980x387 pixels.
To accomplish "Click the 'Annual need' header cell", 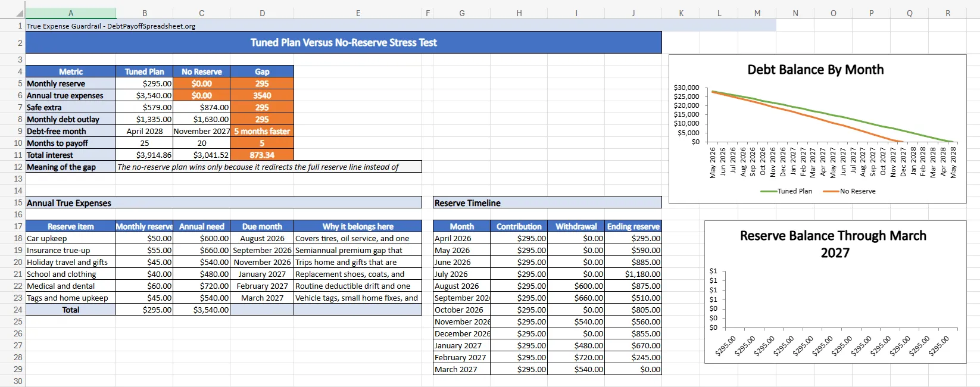I will [x=201, y=226].
